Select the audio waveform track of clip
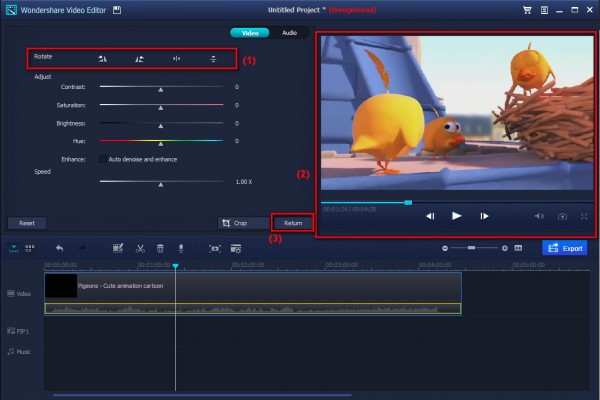 click(253, 309)
